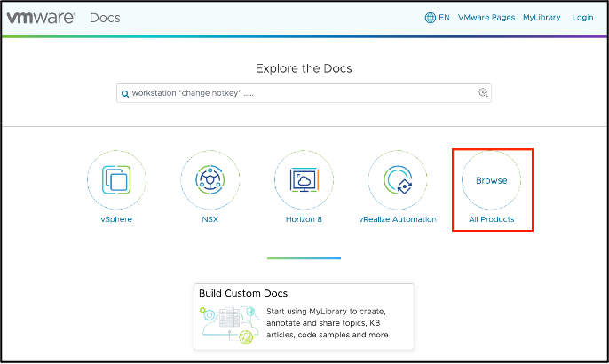Click the MyLibrary description text

pyautogui.click(x=327, y=323)
